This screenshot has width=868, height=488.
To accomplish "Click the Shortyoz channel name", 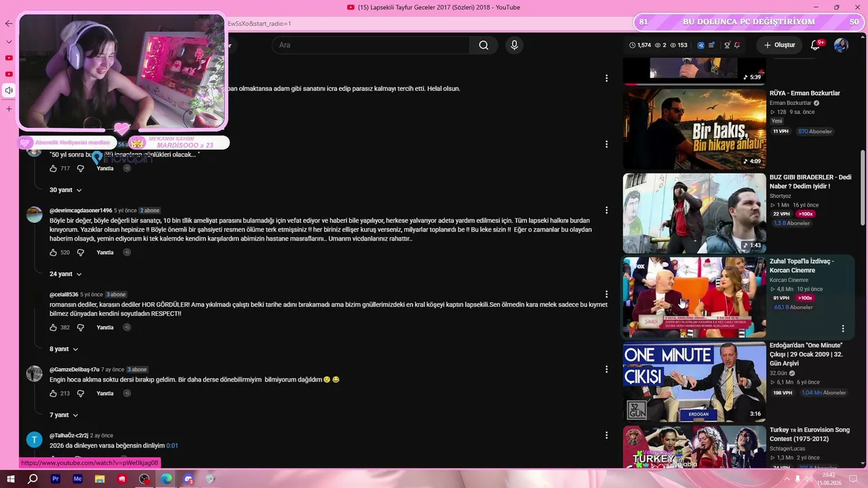I will (x=781, y=196).
